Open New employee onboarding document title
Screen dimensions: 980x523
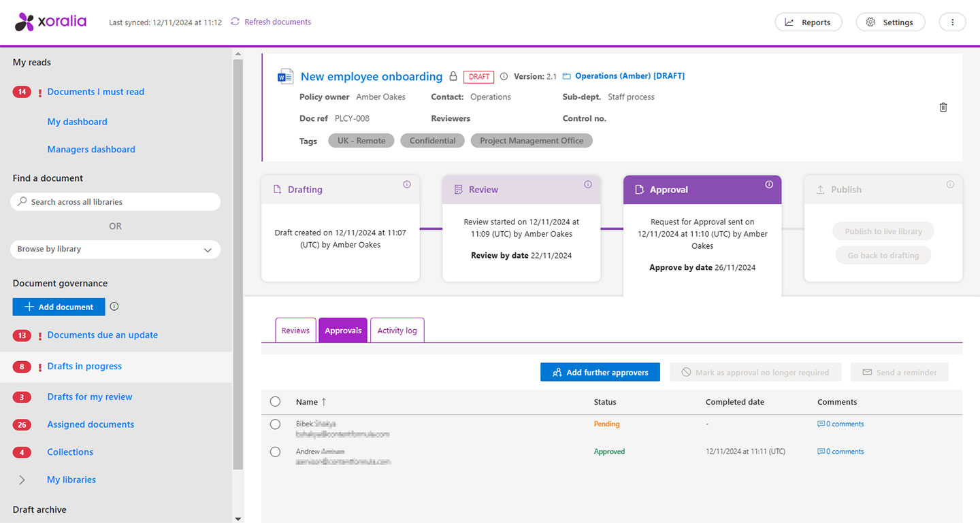tap(372, 76)
